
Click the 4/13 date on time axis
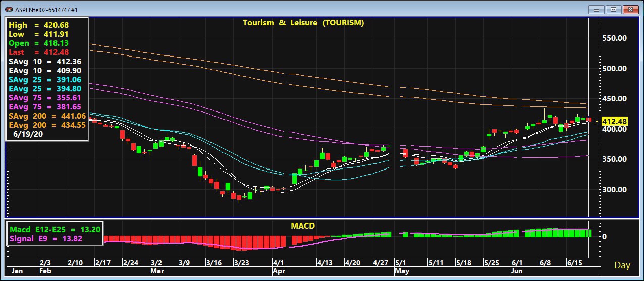click(x=325, y=263)
